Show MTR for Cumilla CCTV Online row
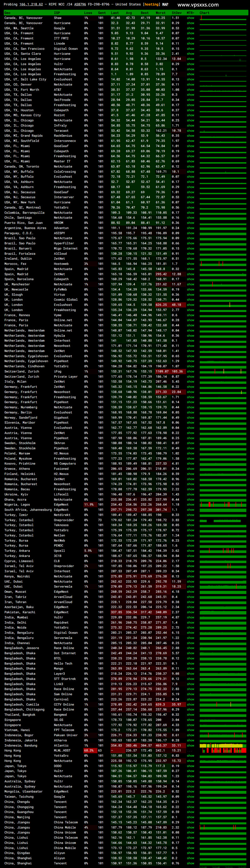Screen dimensions: 250x868 [x=191, y=704]
